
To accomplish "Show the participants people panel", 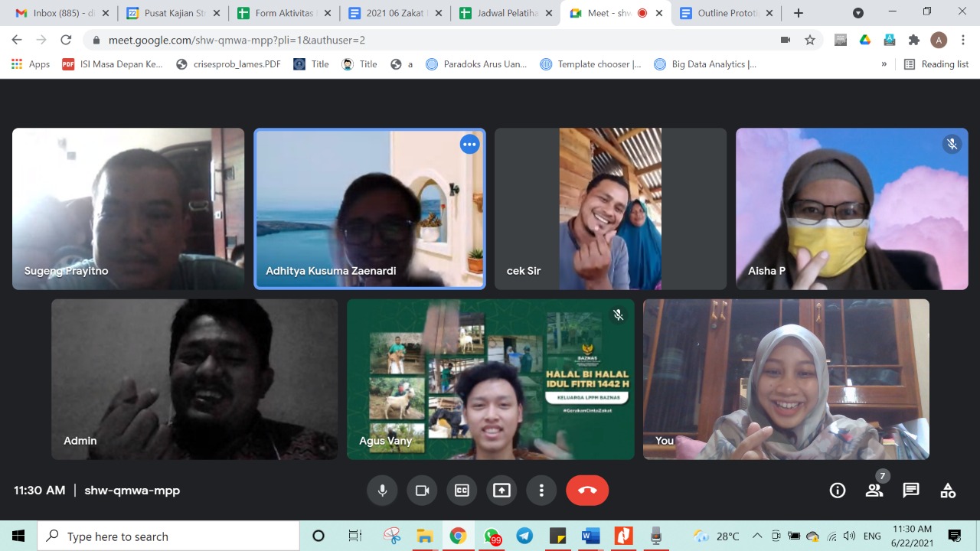I will pyautogui.click(x=874, y=491).
